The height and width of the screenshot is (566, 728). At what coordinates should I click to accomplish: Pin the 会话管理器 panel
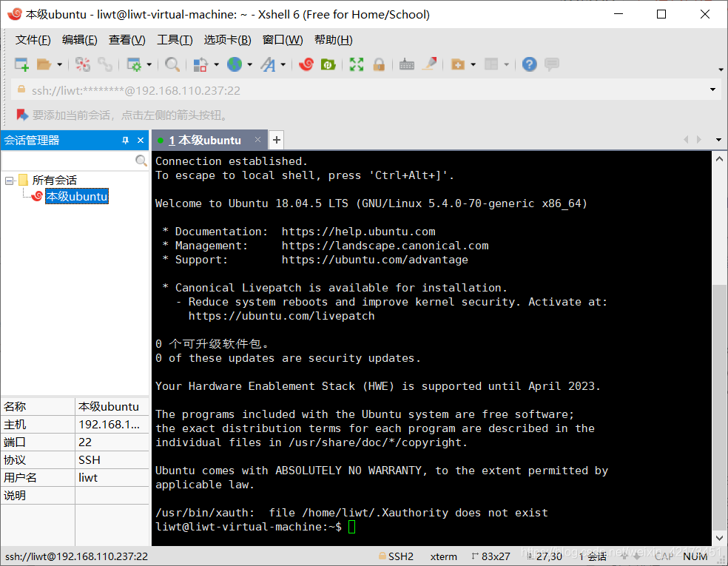tap(125, 141)
